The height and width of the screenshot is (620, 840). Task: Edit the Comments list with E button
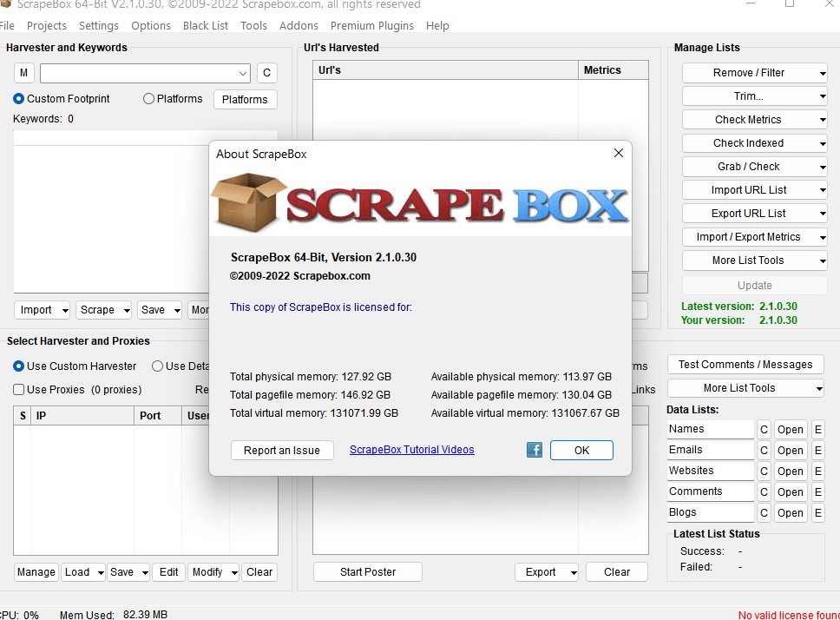818,492
